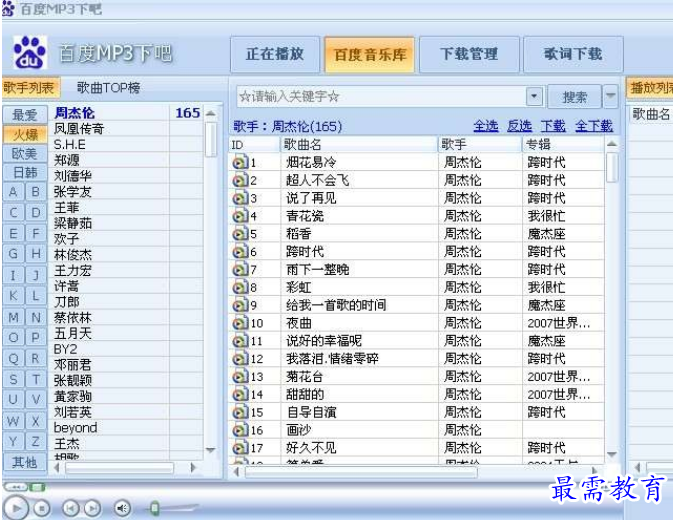Switch to 正在播放 tab
This screenshot has width=673, height=520.
[x=275, y=54]
